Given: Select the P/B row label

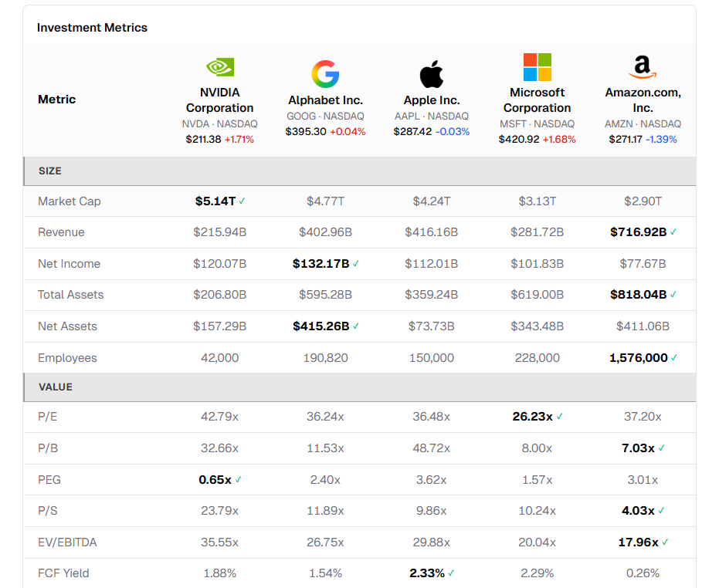Looking at the screenshot, I should click(x=48, y=448).
